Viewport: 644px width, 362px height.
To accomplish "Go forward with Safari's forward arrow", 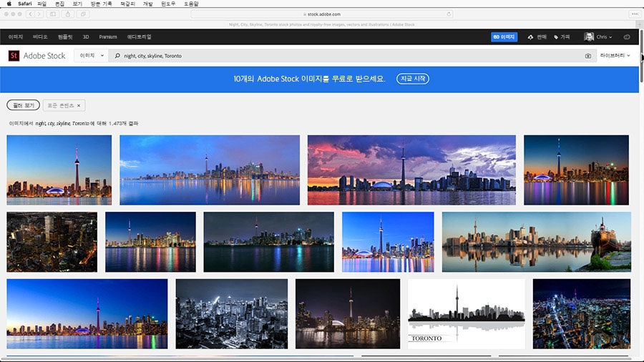I will pos(39,14).
